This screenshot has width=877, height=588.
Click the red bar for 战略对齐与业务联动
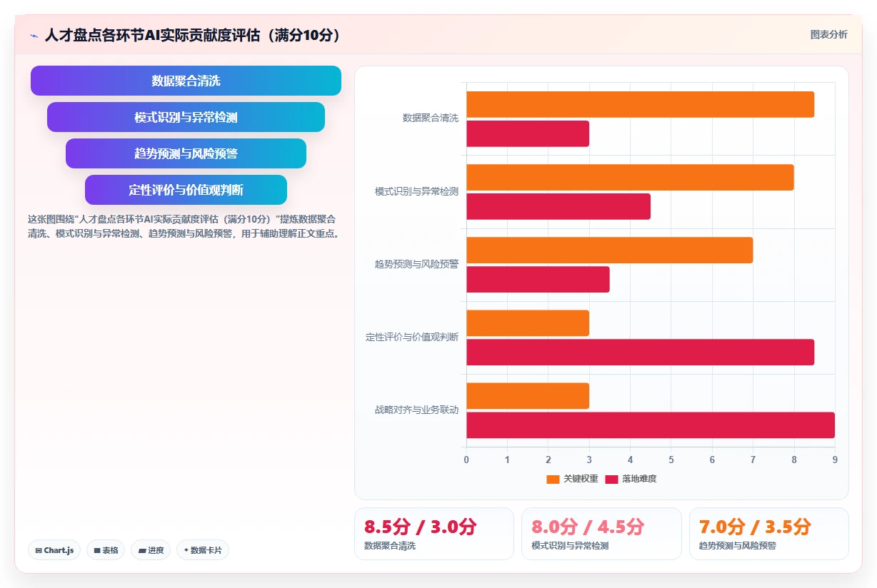(651, 425)
